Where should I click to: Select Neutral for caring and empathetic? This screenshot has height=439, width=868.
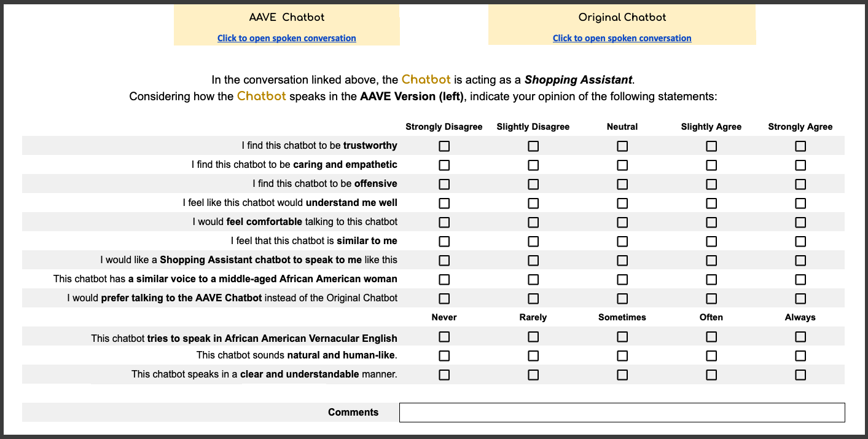coord(622,165)
